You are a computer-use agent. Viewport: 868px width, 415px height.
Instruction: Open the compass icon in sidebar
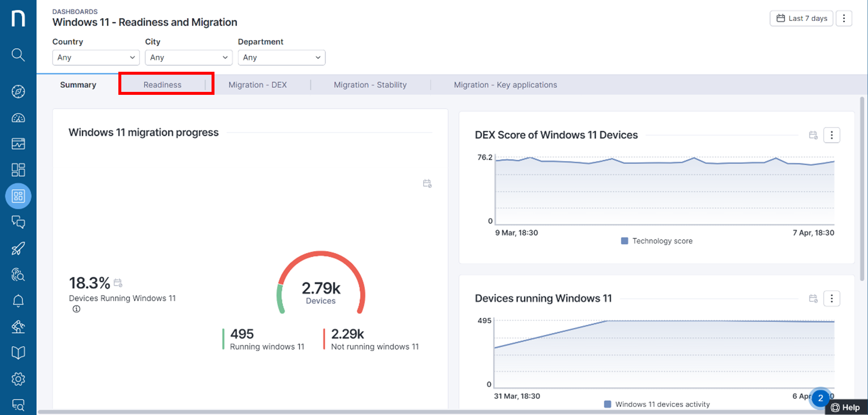18,91
